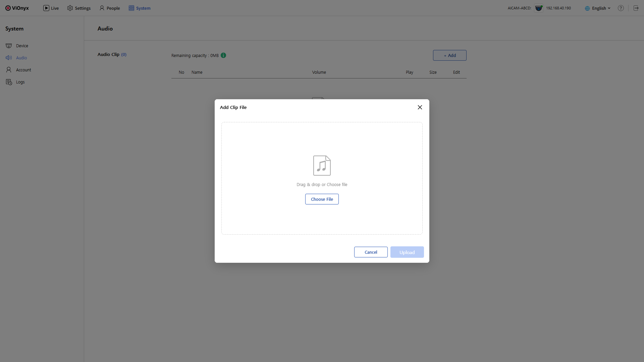Click the logout icon at top right

[636, 8]
